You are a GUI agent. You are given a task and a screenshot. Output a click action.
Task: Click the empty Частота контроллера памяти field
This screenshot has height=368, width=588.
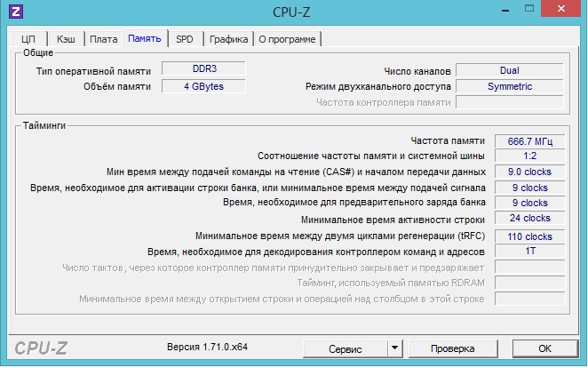pyautogui.click(x=510, y=102)
